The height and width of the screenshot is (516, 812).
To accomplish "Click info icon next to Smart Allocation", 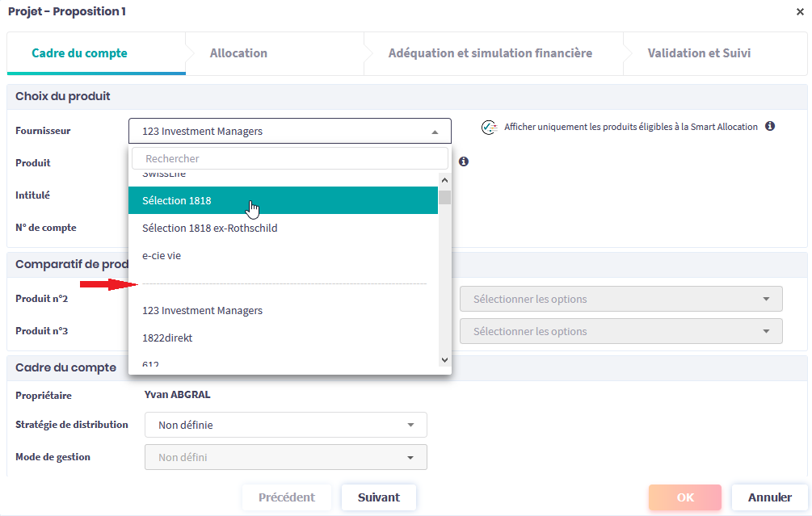I will click(770, 127).
